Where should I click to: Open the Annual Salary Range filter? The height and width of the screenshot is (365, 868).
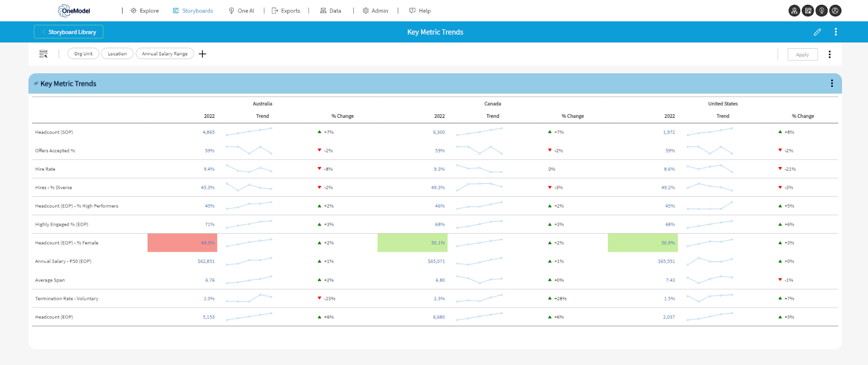[164, 54]
